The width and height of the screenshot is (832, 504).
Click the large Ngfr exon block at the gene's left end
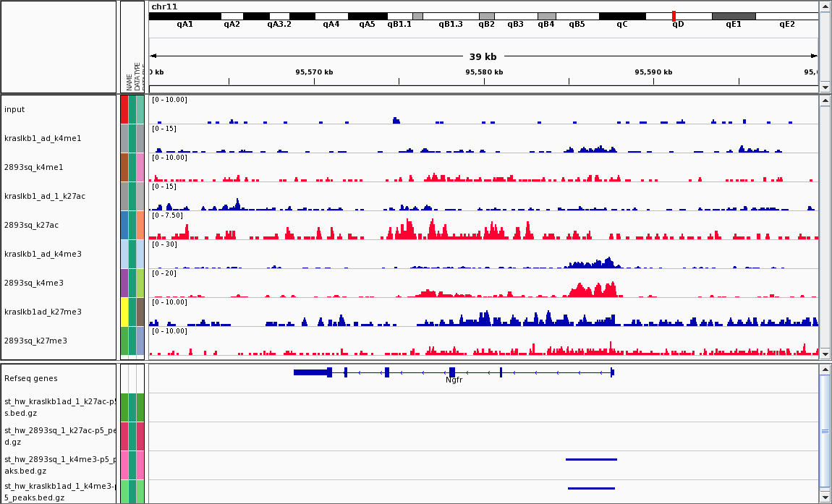click(x=311, y=372)
